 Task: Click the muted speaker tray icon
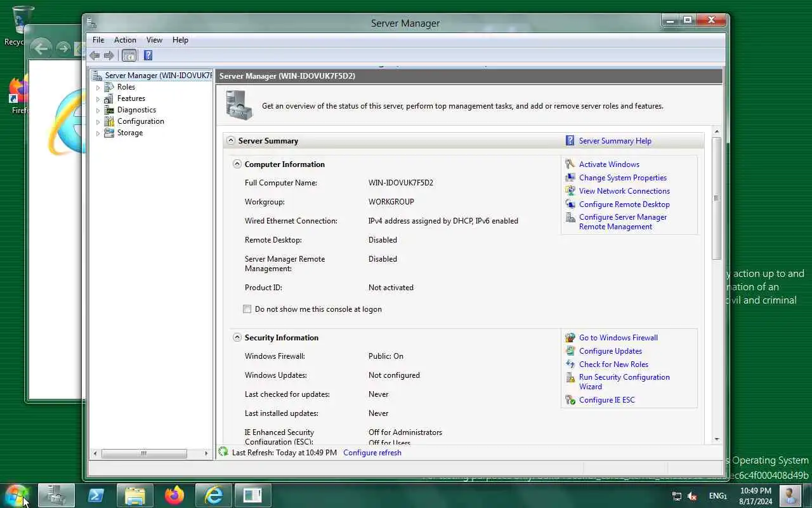[x=692, y=496]
